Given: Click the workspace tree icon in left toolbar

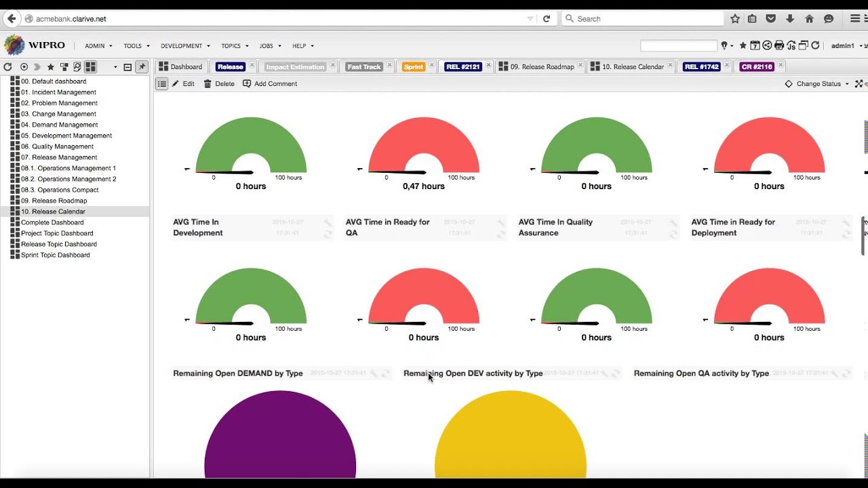Looking at the screenshot, I should (x=64, y=67).
